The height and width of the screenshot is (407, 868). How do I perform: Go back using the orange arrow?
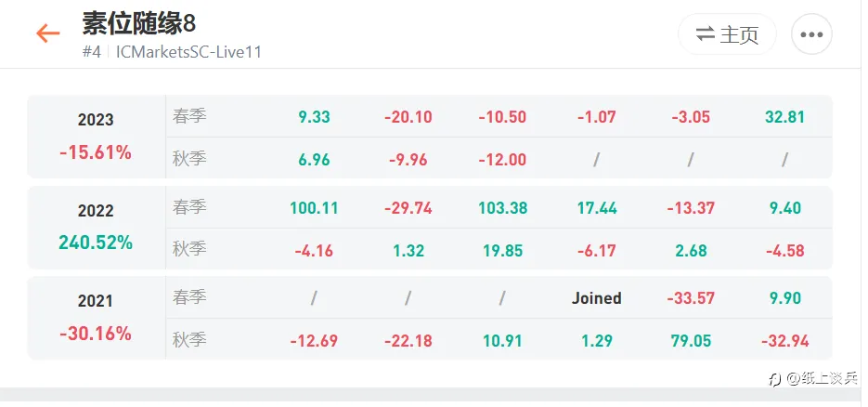(x=48, y=33)
